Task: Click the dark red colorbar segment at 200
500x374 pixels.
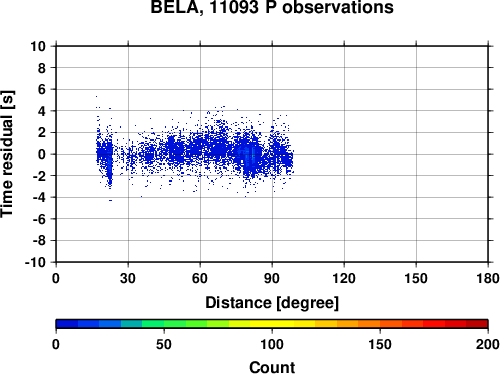Action: 477,324
